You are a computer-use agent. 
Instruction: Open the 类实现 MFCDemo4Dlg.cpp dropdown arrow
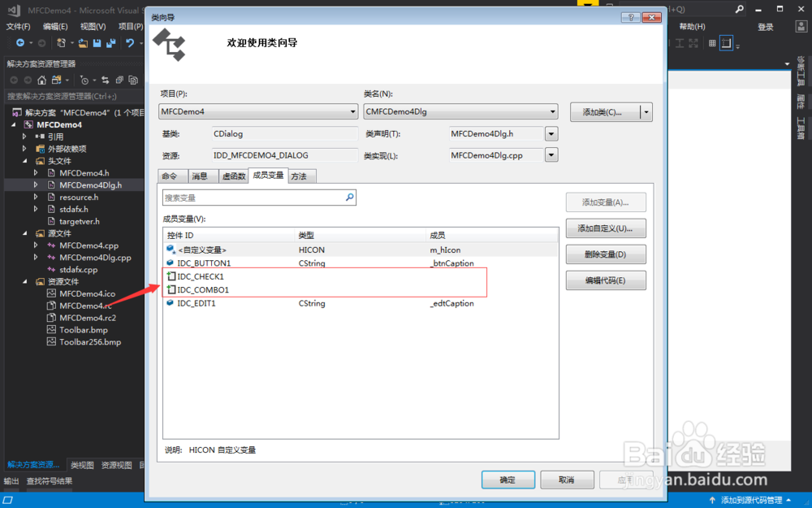point(551,155)
